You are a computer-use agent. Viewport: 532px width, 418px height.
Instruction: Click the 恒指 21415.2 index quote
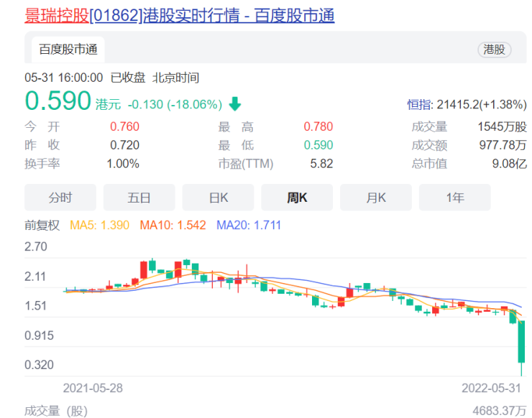pyautogui.click(x=467, y=105)
